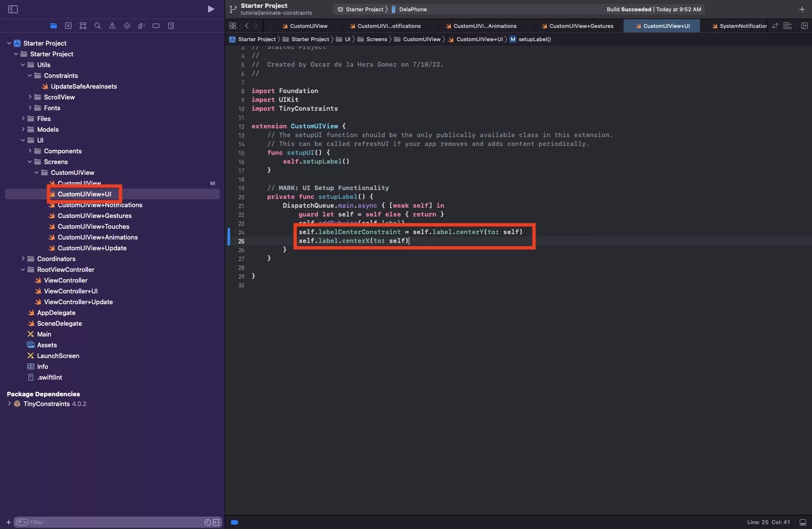This screenshot has width=812, height=529.
Task: Expand the Fonts folder
Action: point(29,108)
